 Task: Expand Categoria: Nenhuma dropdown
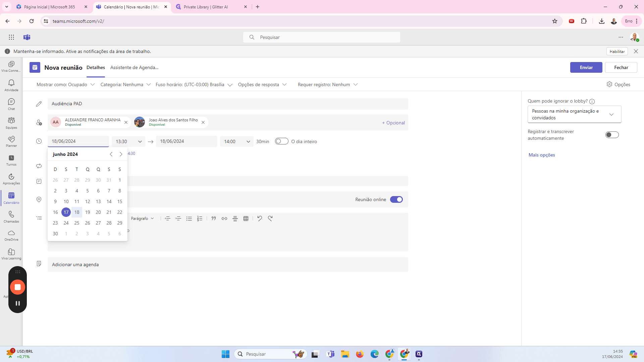(125, 85)
